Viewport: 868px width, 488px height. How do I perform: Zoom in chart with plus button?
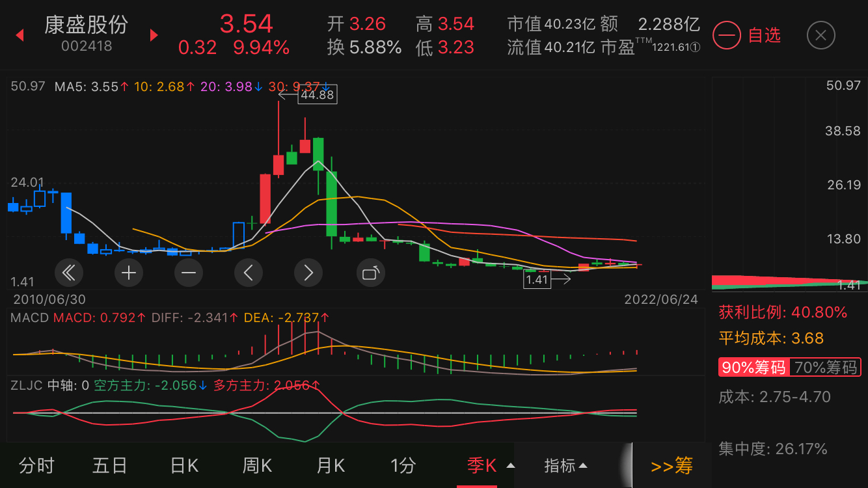pos(129,273)
